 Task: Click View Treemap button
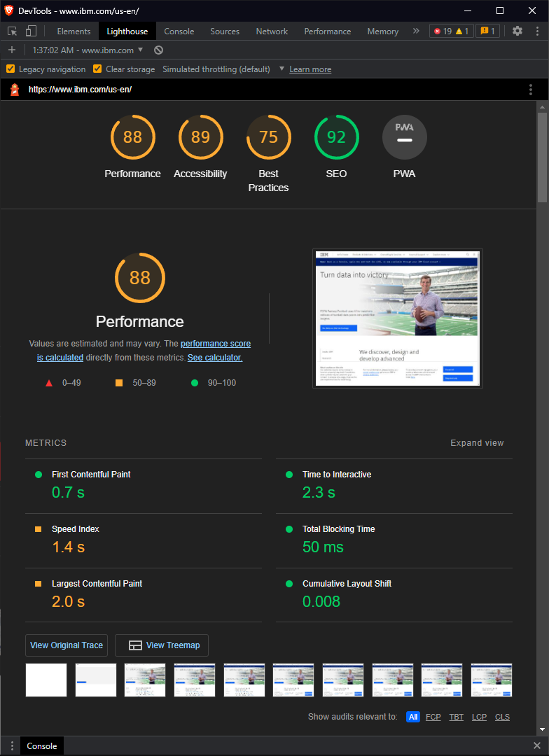click(162, 645)
